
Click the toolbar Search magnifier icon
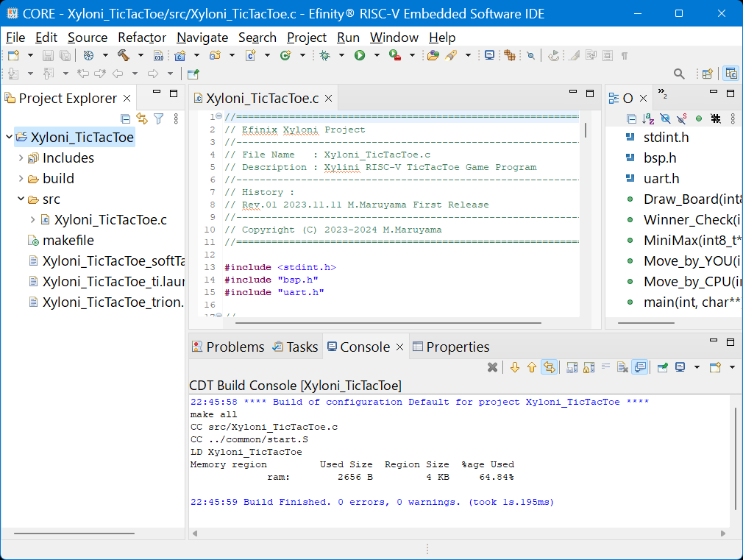point(679,74)
